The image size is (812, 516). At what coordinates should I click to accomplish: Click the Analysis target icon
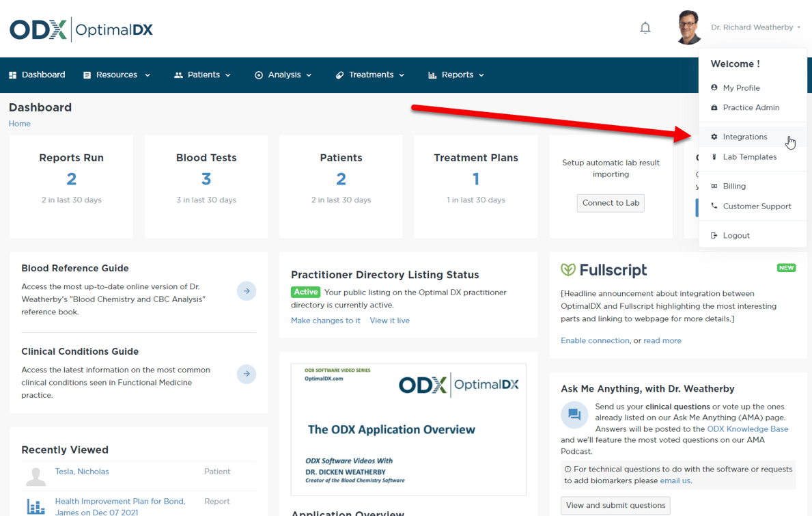coord(259,75)
